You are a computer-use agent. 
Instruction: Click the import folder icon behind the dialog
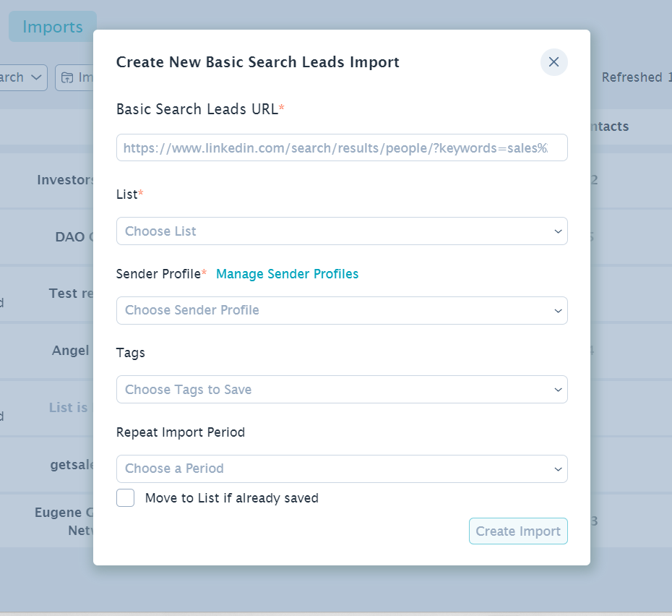click(67, 77)
